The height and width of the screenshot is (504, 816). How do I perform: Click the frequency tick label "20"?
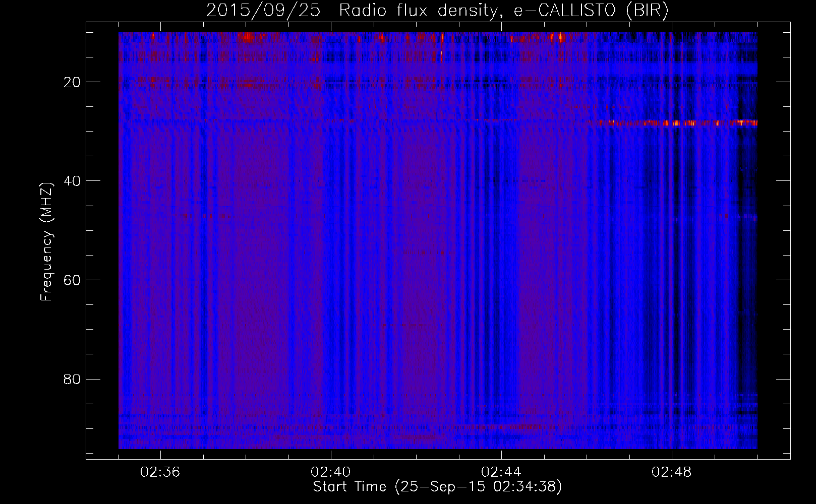click(73, 82)
